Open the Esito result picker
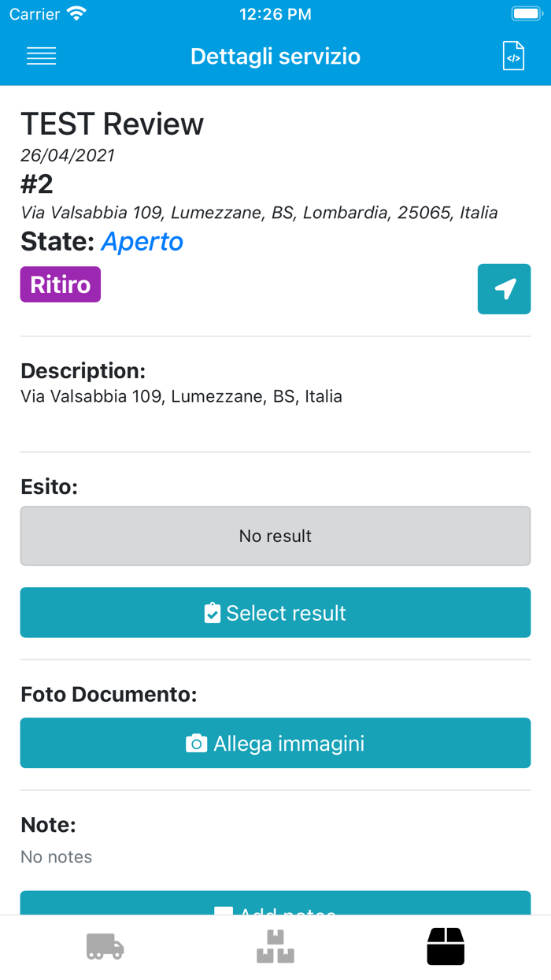The height and width of the screenshot is (980, 551). (275, 612)
